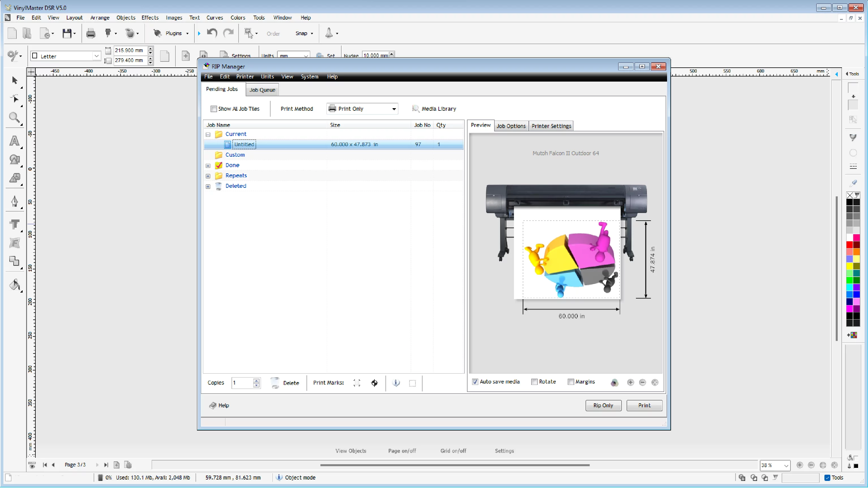Click crop marks icon beside Print Marks
The image size is (868, 488).
pos(357,383)
